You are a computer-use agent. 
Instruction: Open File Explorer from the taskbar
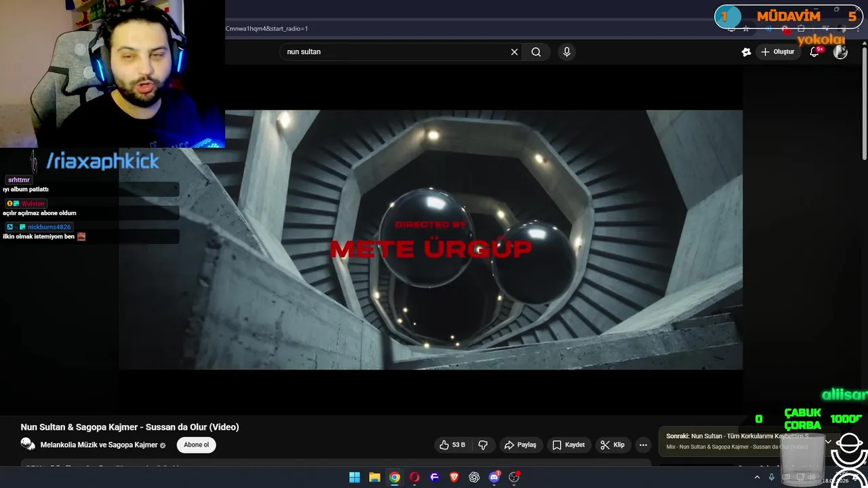(x=374, y=477)
